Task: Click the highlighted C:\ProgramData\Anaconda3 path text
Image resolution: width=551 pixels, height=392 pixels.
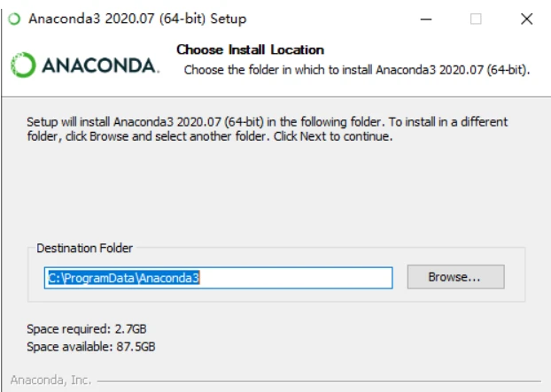Action: (x=123, y=277)
